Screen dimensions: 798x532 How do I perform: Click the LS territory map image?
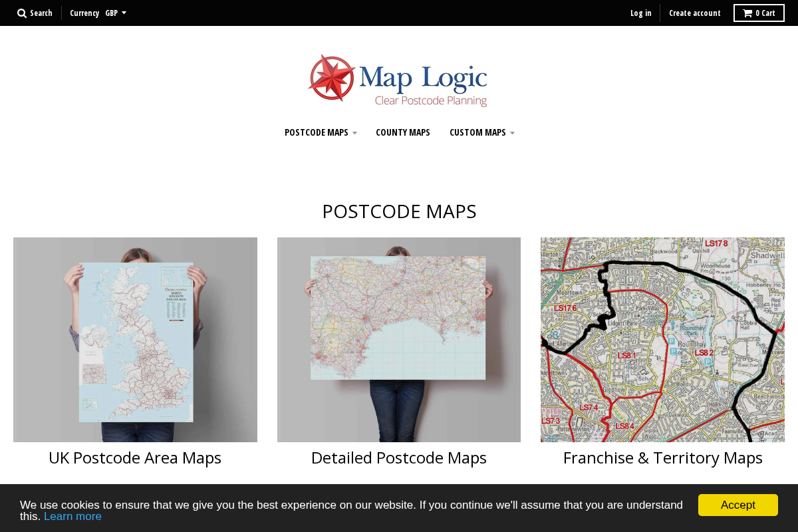coord(663,339)
